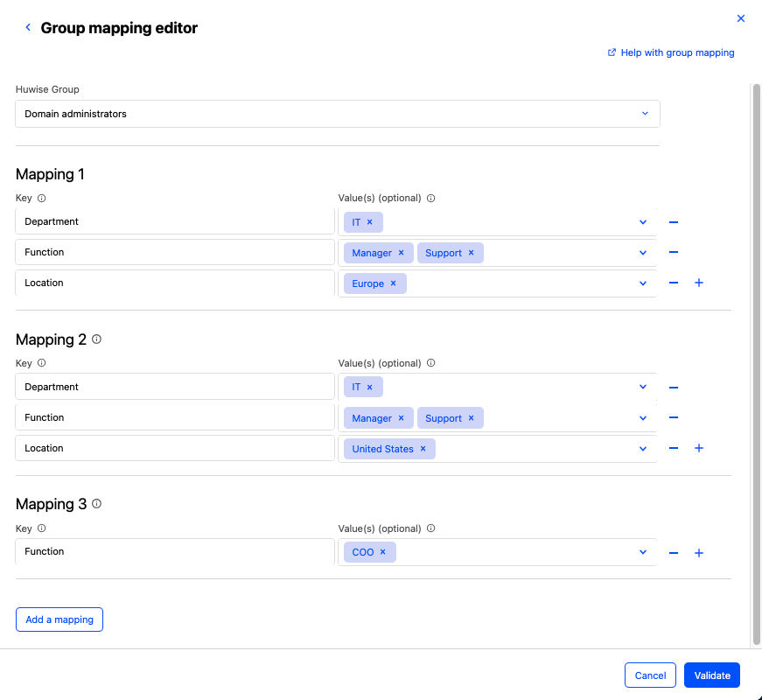The height and width of the screenshot is (700, 762).
Task: Remove the Manager tag in Mapping 2
Action: click(401, 418)
